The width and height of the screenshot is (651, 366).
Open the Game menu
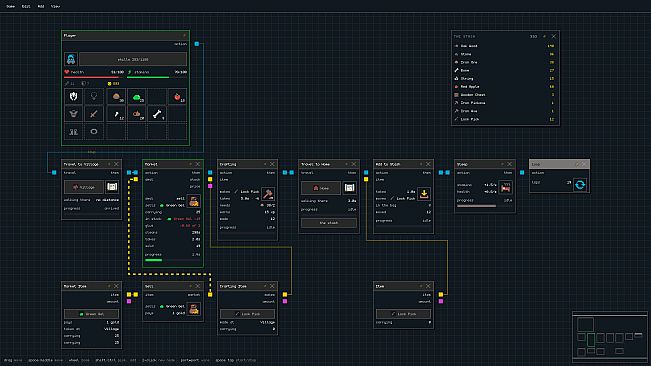(11, 6)
